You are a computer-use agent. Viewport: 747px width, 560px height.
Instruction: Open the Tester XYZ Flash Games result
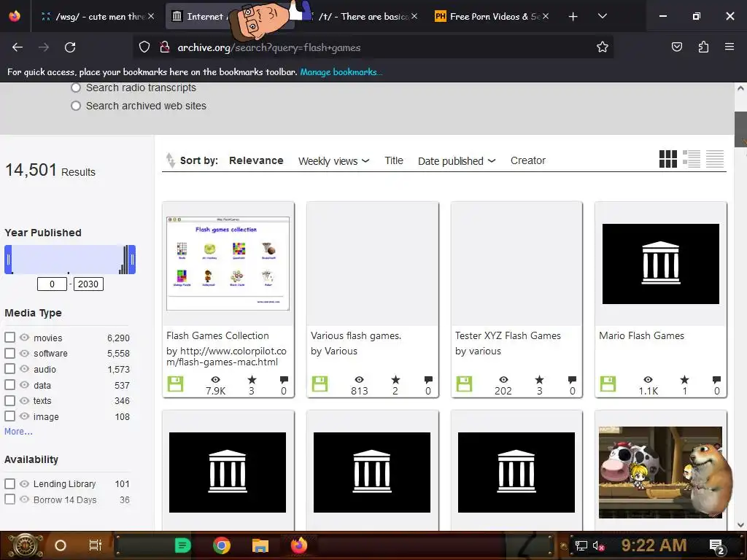[x=508, y=335]
